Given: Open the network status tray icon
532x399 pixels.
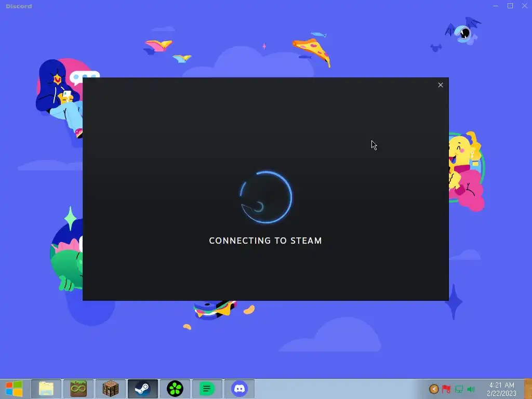Looking at the screenshot, I should tap(459, 389).
